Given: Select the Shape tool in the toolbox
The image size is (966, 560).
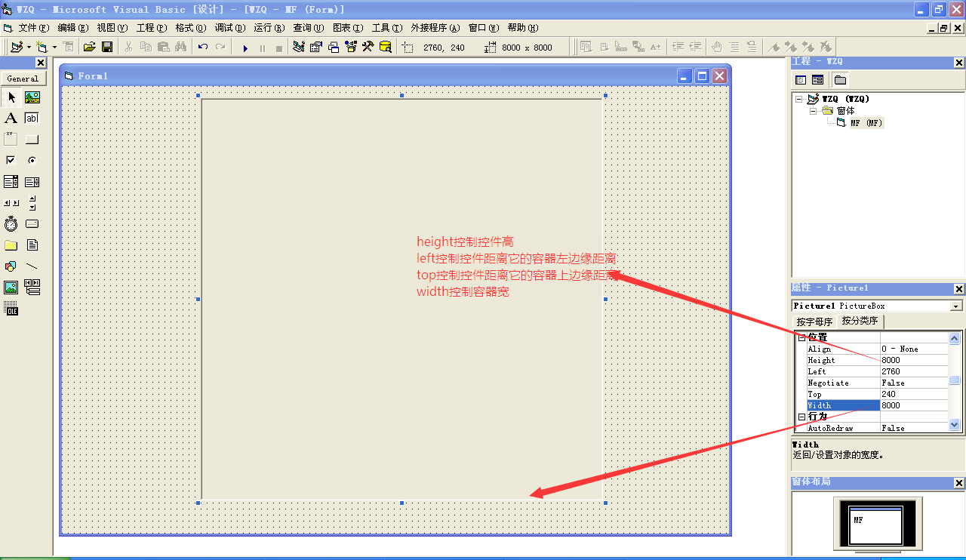Looking at the screenshot, I should click(11, 266).
